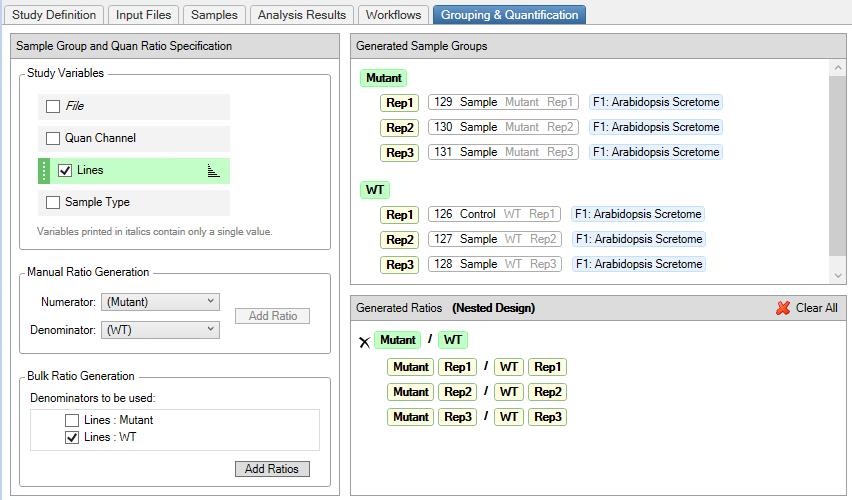Tick the Lines : Mutant denominator checkbox
852x500 pixels.
[x=72, y=421]
